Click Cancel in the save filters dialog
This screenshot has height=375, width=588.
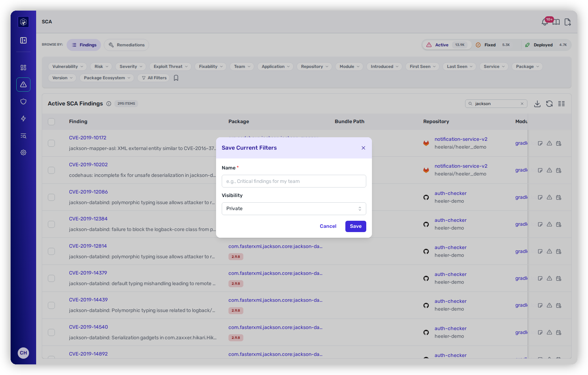[328, 226]
